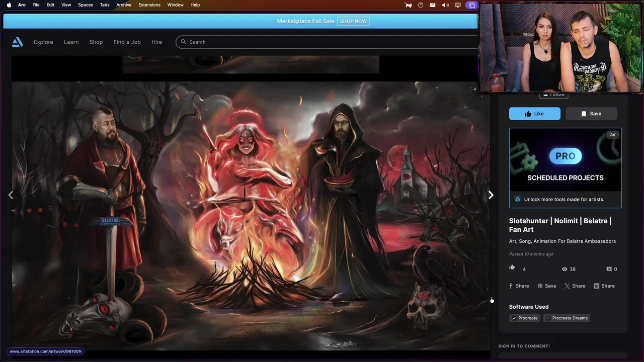The width and height of the screenshot is (644, 362).
Task: Click the thumbs-up likes count icon
Action: [x=512, y=267]
